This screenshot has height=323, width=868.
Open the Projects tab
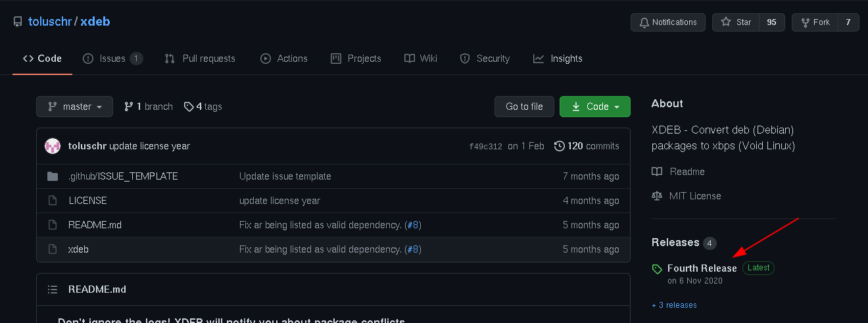[356, 59]
